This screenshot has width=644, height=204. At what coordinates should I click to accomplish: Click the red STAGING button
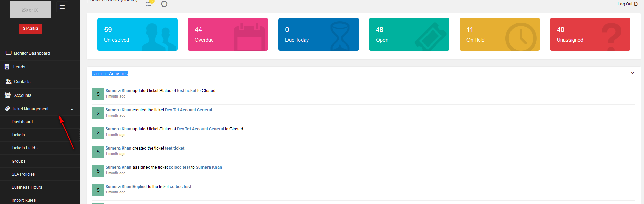point(30,28)
